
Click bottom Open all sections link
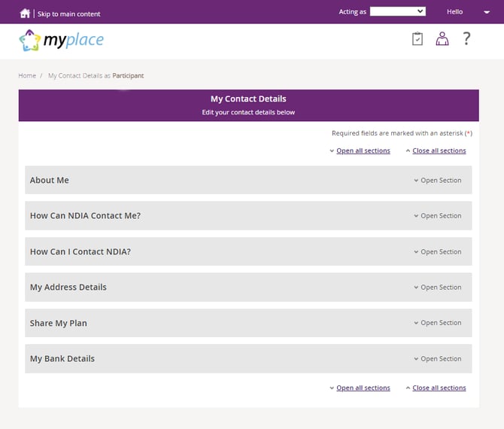(x=363, y=388)
